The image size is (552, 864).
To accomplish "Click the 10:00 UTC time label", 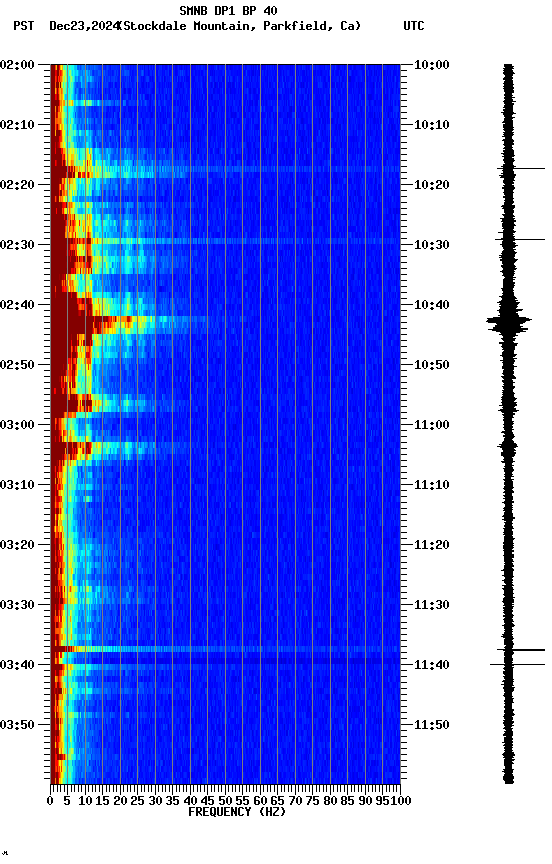I will pos(432,65).
